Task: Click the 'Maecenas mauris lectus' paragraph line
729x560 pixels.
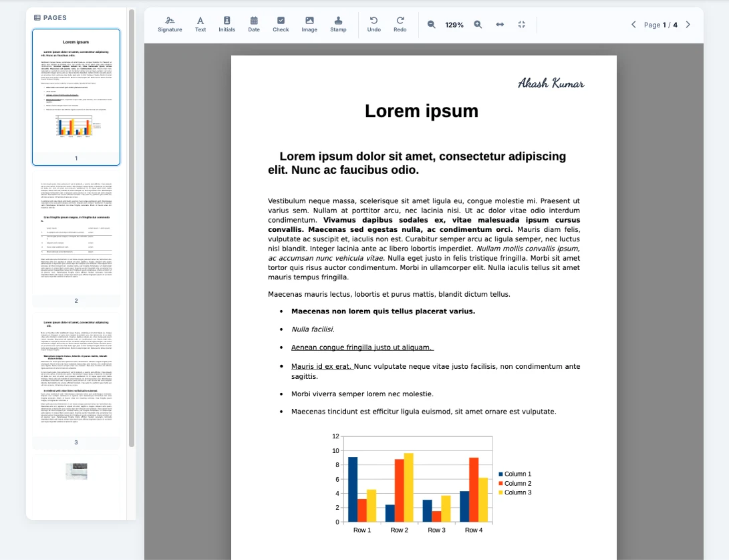Action: 389,295
